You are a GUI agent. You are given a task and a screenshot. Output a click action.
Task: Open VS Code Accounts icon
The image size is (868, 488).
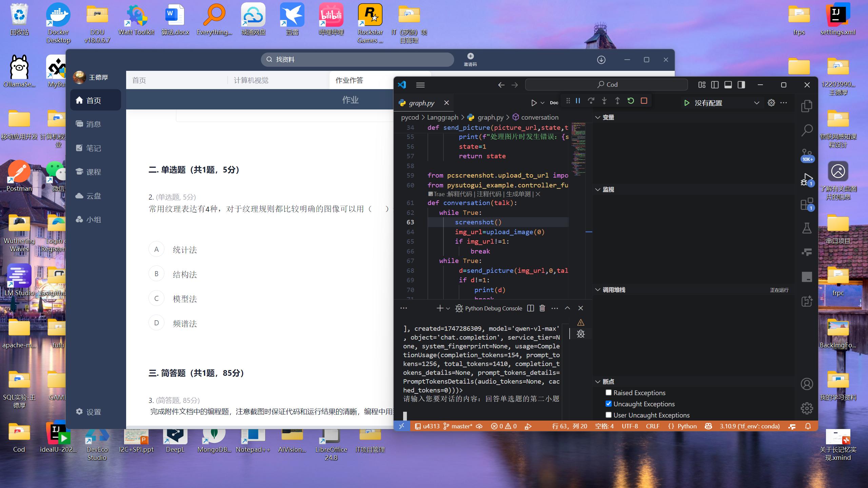[807, 384]
